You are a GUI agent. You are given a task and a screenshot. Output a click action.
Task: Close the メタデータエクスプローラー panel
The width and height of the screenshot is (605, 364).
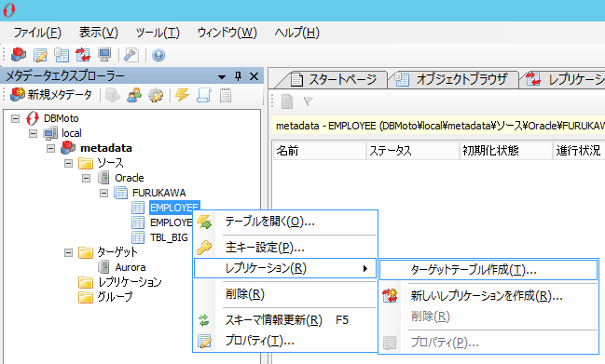pos(254,76)
